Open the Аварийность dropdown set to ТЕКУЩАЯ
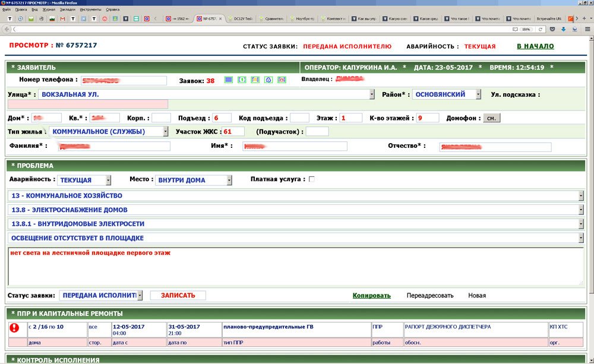This screenshot has height=364, width=594. coord(108,180)
